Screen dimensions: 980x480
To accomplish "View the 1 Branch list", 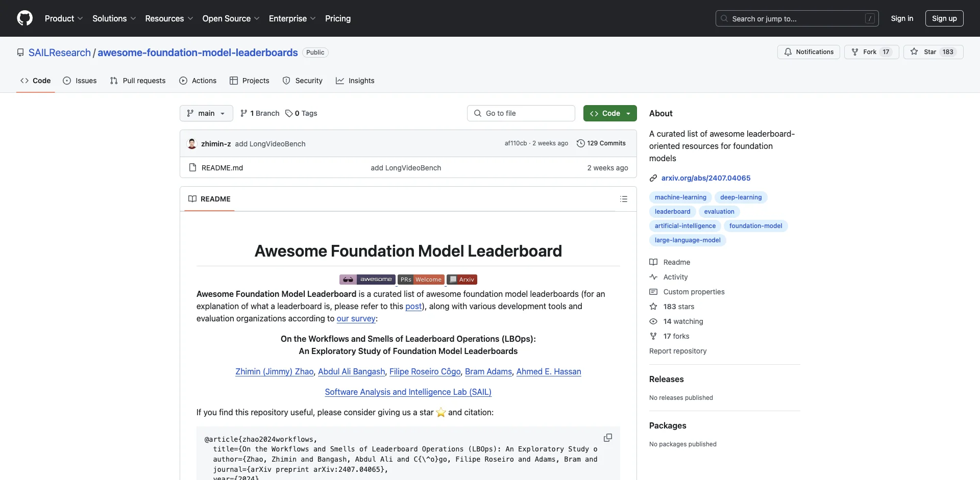I will [x=260, y=113].
